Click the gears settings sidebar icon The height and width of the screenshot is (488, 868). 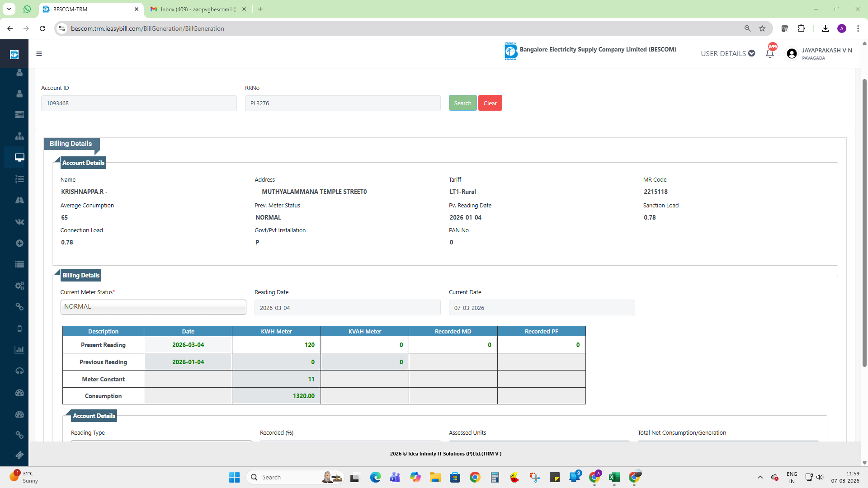[x=19, y=286]
